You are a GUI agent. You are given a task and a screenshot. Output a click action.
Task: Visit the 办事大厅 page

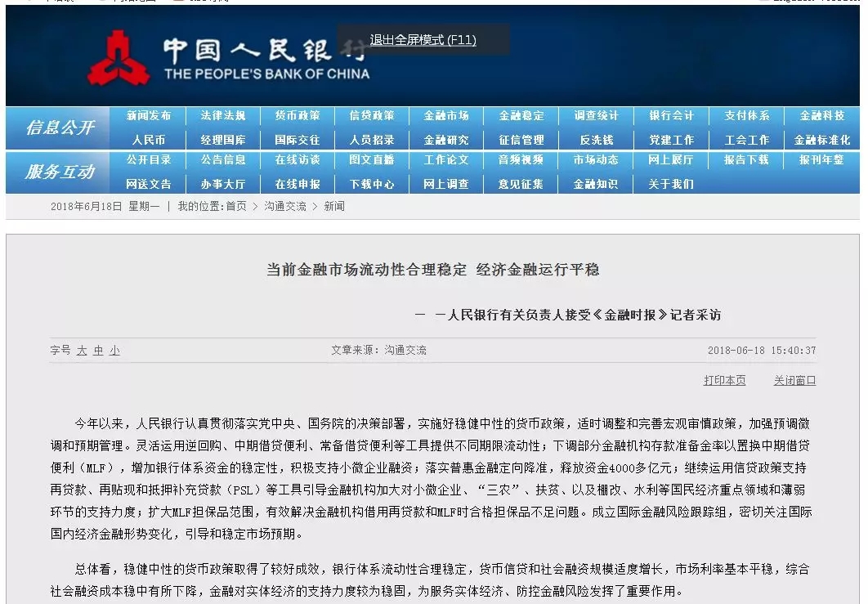223,185
